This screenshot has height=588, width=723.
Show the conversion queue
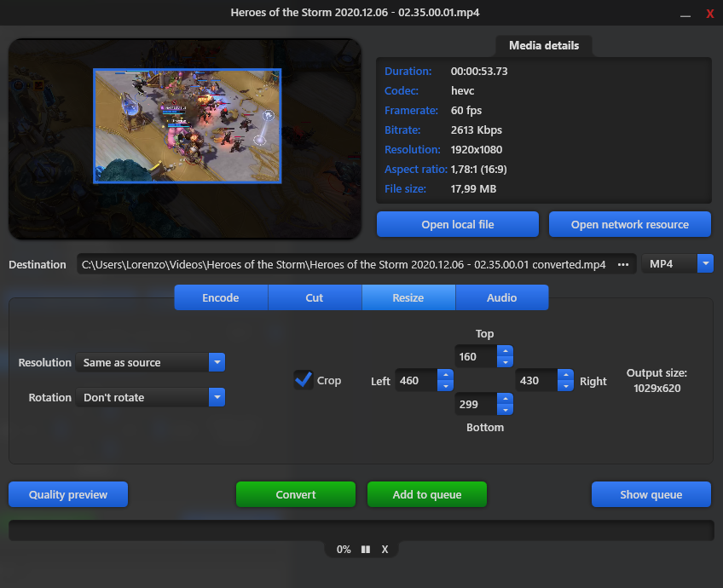[x=651, y=494]
